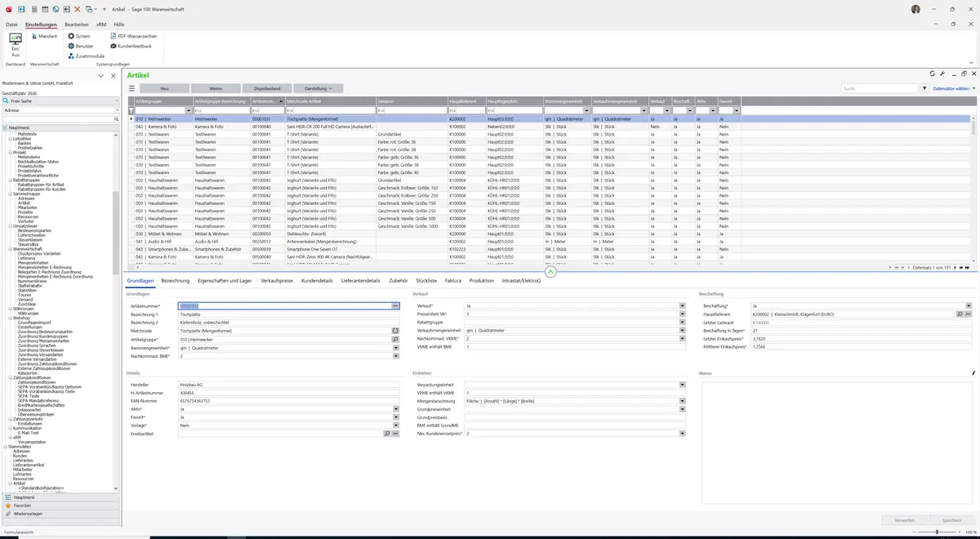980x539 pixels.
Task: Click the Memo button in the toolbar
Action: pyautogui.click(x=216, y=88)
